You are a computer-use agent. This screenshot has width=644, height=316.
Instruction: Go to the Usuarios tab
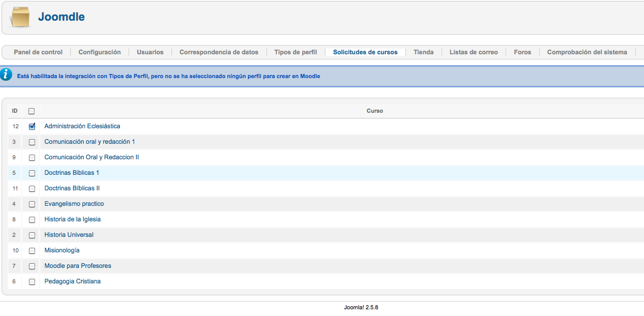[150, 52]
